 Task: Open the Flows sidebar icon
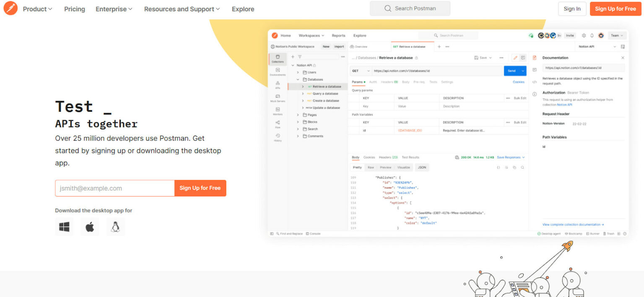tap(278, 123)
